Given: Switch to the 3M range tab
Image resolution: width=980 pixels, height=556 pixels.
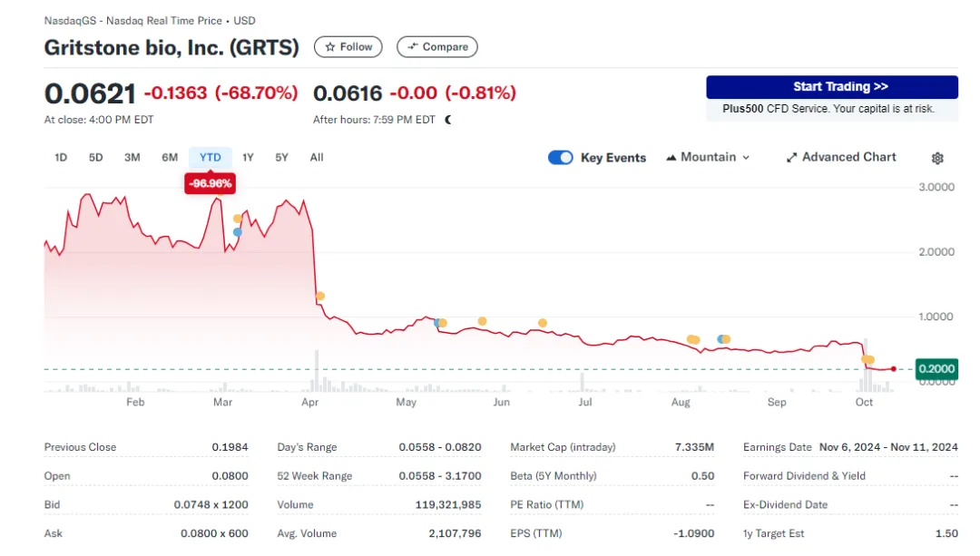Looking at the screenshot, I should (132, 158).
